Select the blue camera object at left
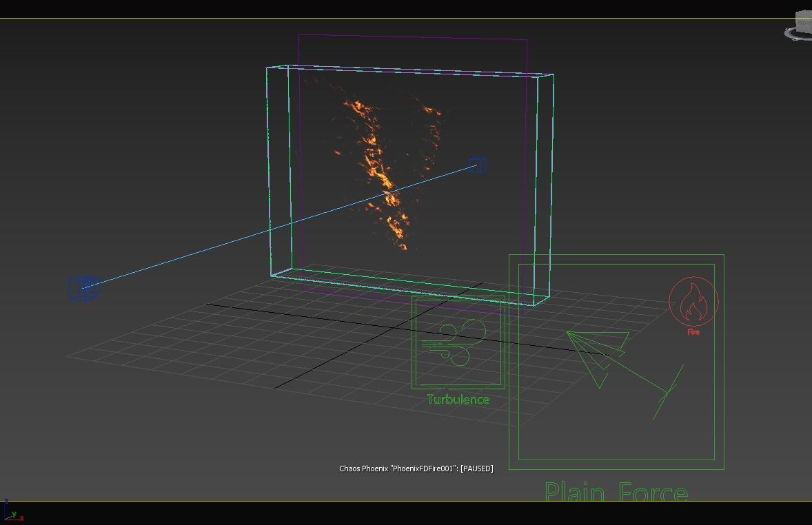Screen dimensions: 812x525 [84, 288]
